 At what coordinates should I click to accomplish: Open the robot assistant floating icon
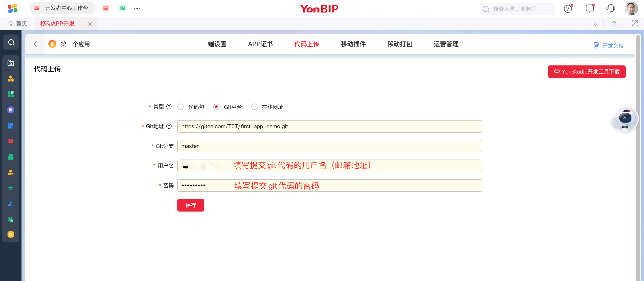pos(625,119)
